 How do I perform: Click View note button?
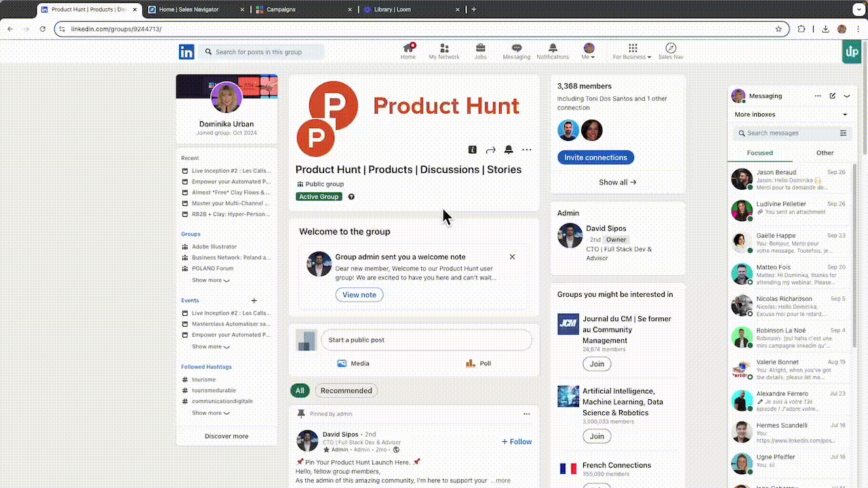(359, 295)
